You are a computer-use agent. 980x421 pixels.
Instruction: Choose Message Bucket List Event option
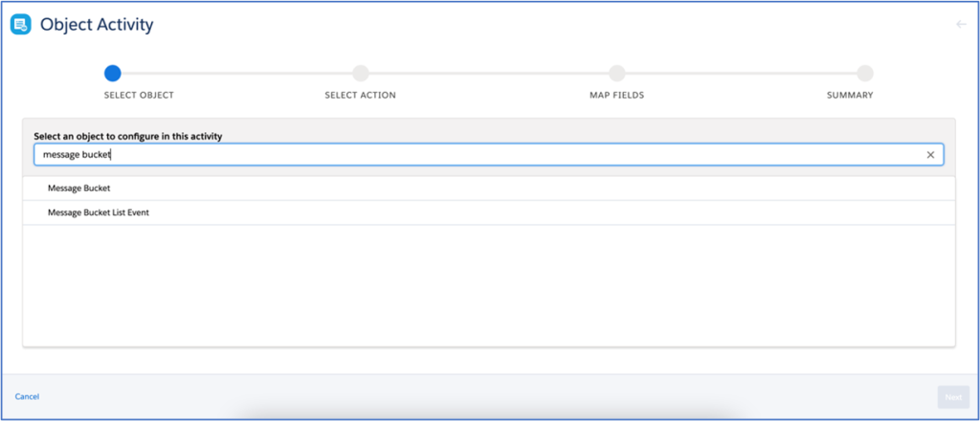[98, 212]
